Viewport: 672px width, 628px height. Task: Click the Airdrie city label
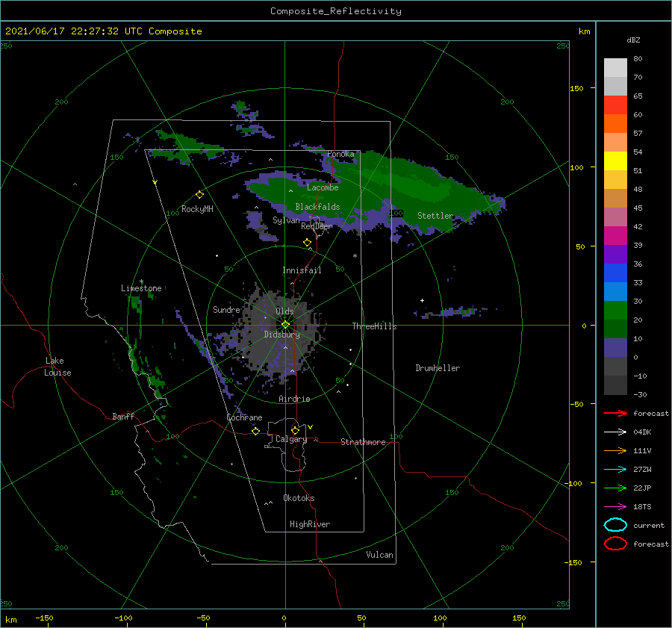click(294, 399)
